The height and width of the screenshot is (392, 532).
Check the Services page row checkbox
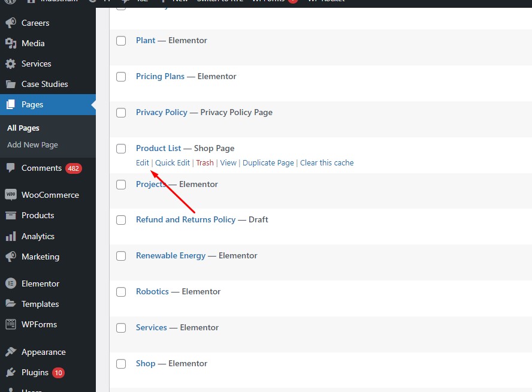coord(121,328)
